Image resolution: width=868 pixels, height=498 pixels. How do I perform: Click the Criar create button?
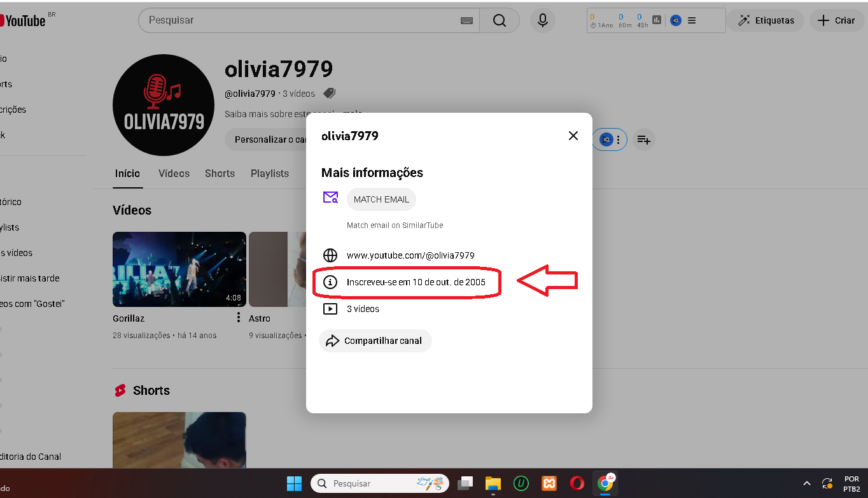(837, 20)
